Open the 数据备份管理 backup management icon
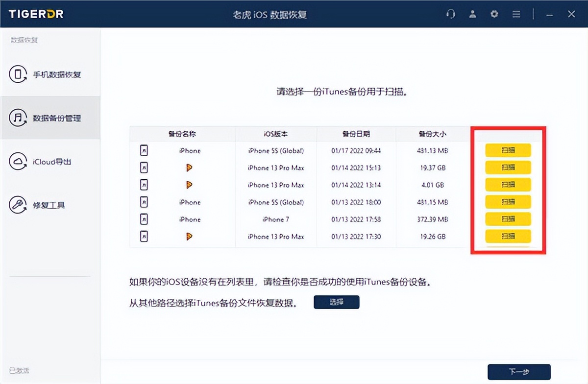Screen dimensions: 588x384 [x=18, y=118]
